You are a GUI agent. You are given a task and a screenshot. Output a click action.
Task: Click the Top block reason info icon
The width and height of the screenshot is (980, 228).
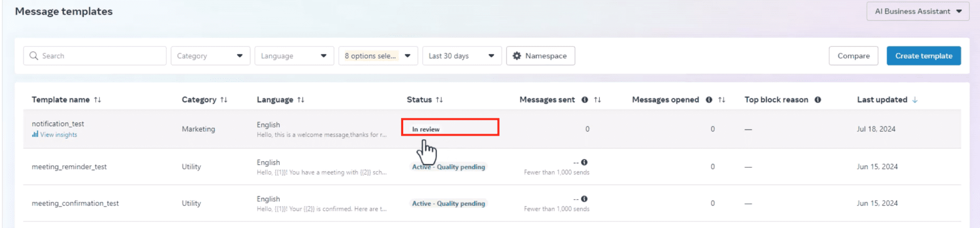(818, 100)
